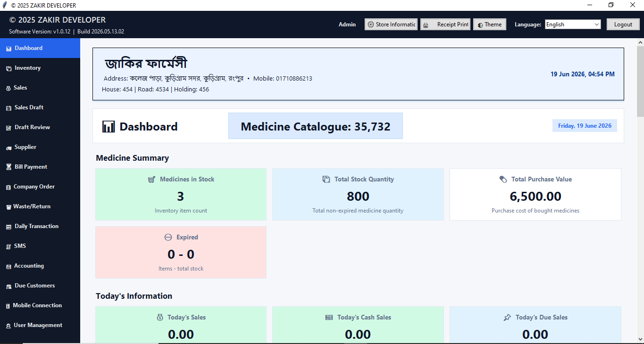Viewport: 644px width, 344px height.
Task: Open the Due Customers list
Action: tap(40, 286)
